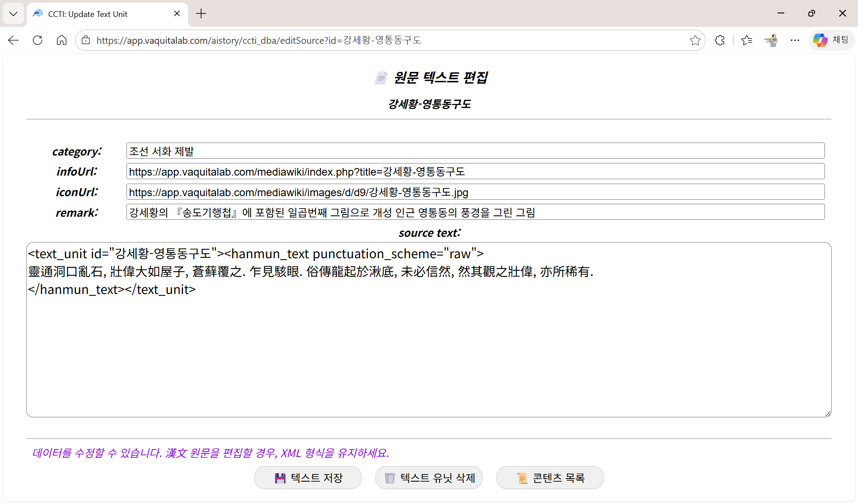Open the Copilot 채팅 button
The height and width of the screenshot is (504, 858).
pyautogui.click(x=831, y=40)
